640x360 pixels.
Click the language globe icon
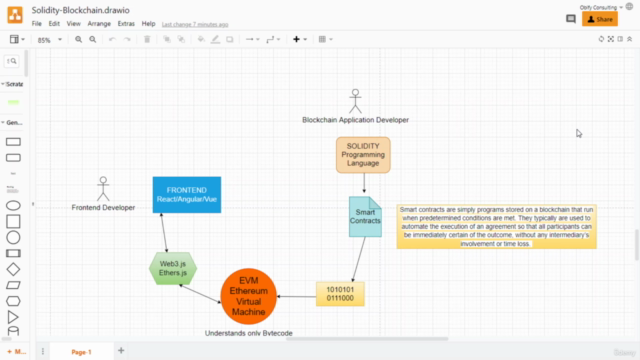pos(629,7)
